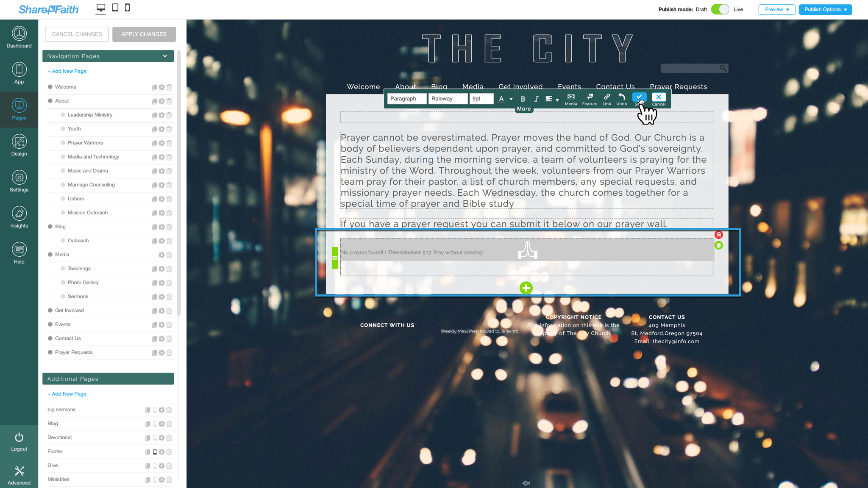
Task: Click Logout in the sidebar
Action: tap(19, 442)
